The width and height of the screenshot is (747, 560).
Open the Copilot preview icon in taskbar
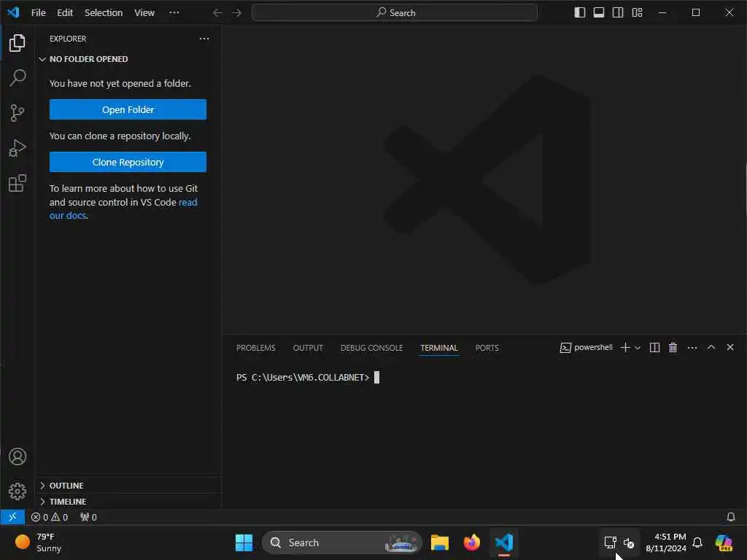pos(724,542)
